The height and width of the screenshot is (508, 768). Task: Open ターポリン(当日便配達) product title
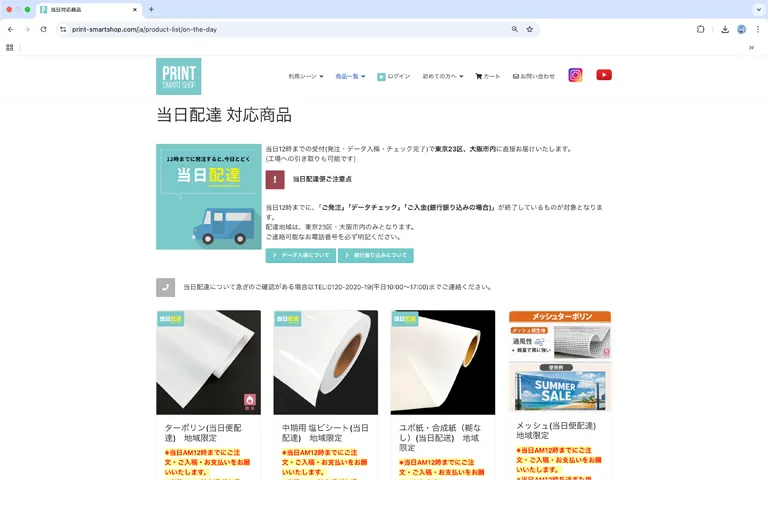[x=203, y=433]
